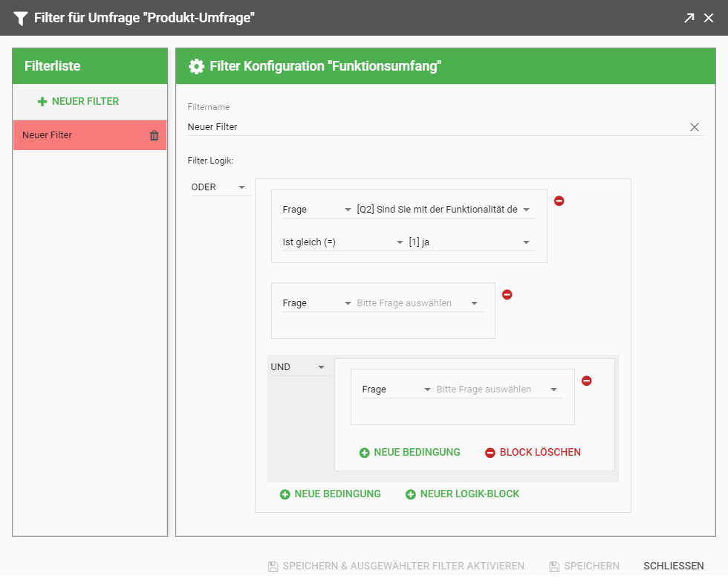The image size is (728, 585).
Task: Remove the condition inside the UND block
Action: [x=586, y=381]
